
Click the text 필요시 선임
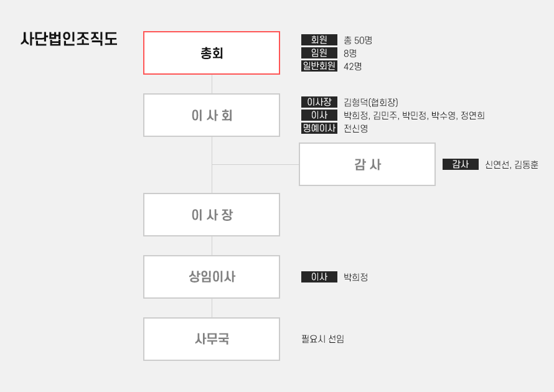pyautogui.click(x=323, y=339)
